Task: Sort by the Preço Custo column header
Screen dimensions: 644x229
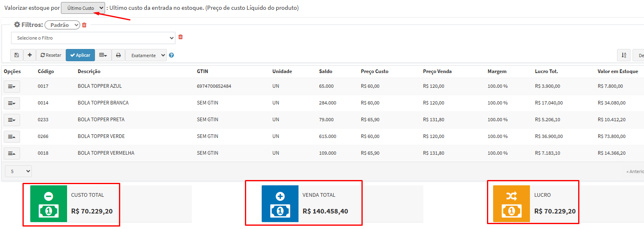Action: [x=374, y=71]
